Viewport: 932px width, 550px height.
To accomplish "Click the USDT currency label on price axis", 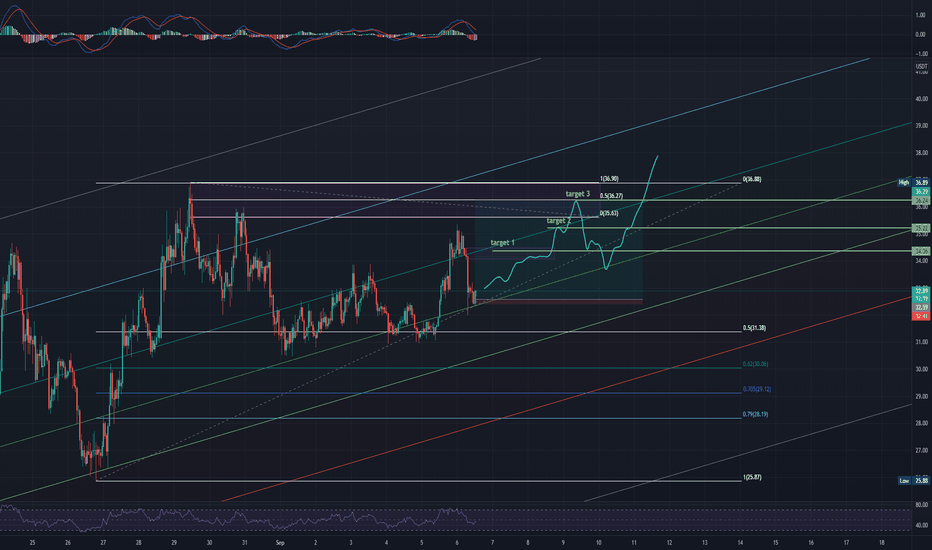I will (921, 67).
